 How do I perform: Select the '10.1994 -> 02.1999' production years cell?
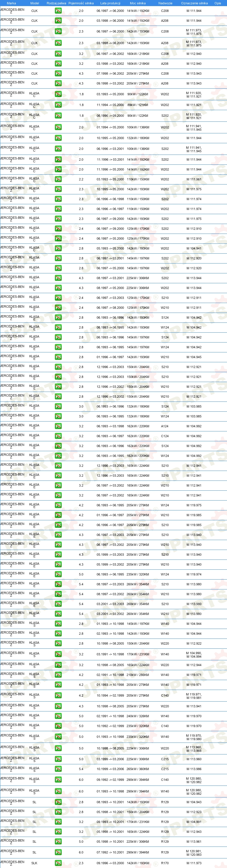click(x=110, y=695)
